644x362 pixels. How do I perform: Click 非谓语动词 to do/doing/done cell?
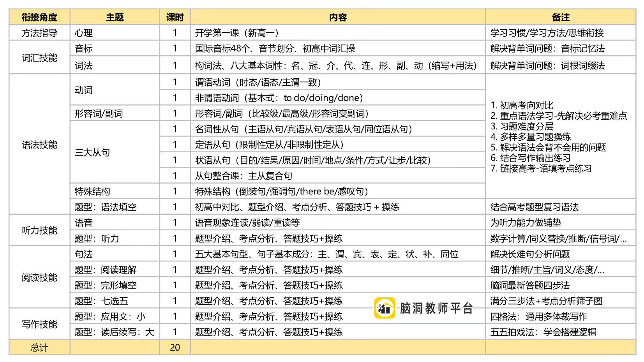click(338, 97)
